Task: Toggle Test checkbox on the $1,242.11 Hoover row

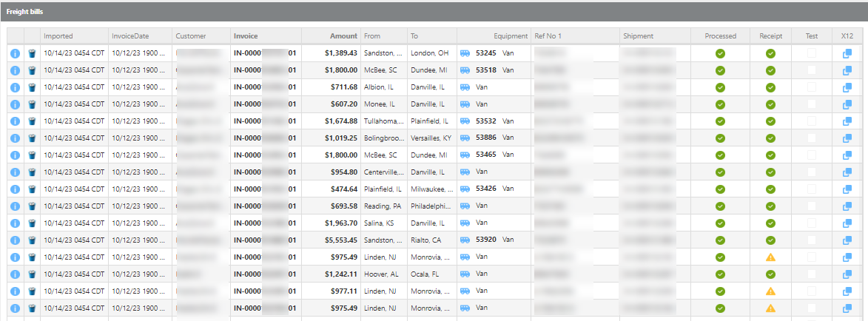Action: (812, 274)
